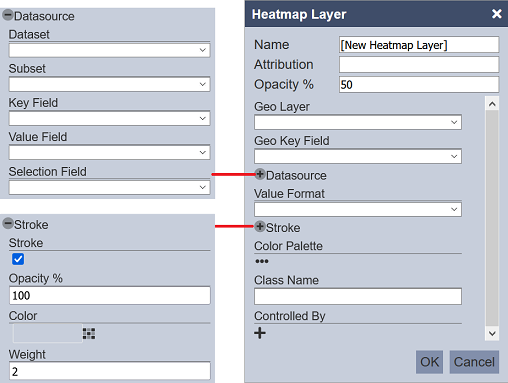Open the Selection Field dropdown

[x=109, y=187]
